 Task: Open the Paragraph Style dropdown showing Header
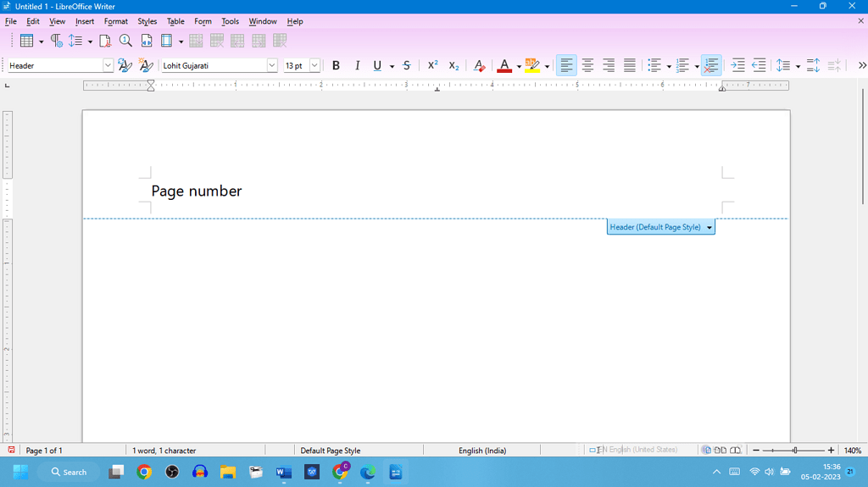click(x=108, y=65)
